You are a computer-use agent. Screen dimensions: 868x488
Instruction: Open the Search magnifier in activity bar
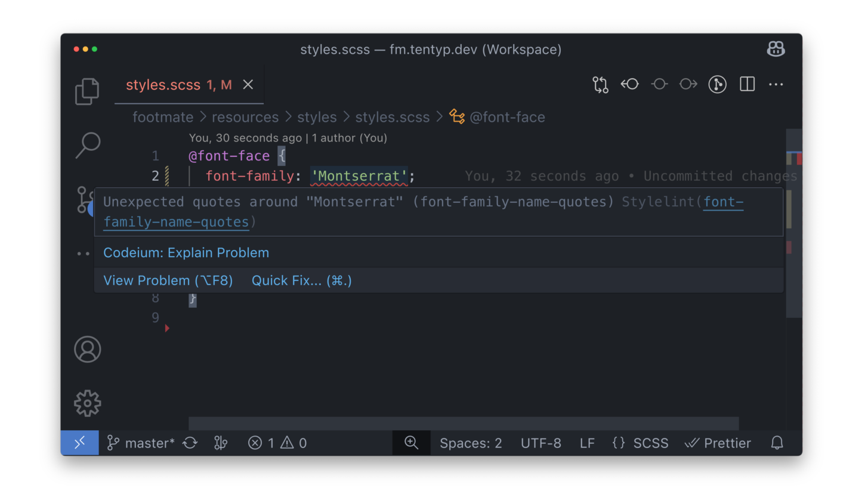tap(88, 145)
